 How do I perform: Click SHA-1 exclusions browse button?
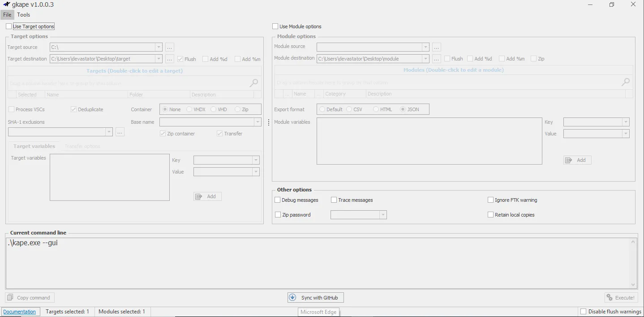click(120, 132)
